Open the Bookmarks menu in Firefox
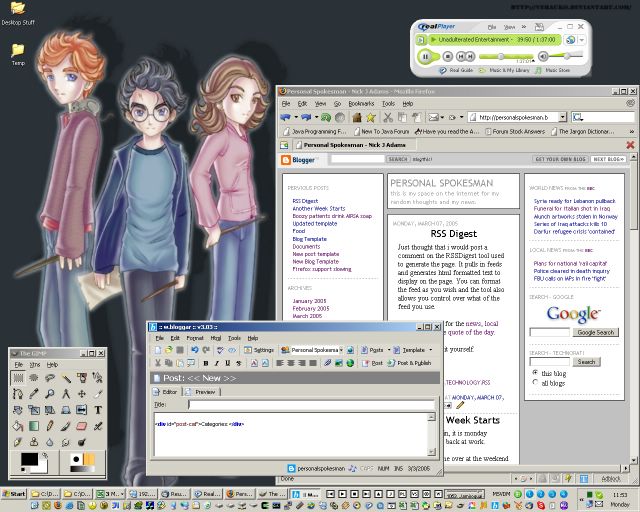Image resolution: width=640 pixels, height=512 pixels. tap(361, 104)
